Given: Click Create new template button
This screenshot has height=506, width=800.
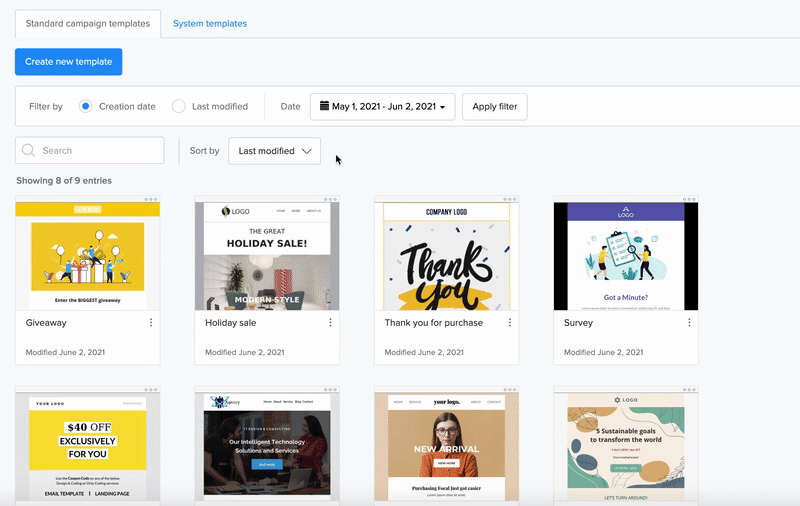Looking at the screenshot, I should [69, 62].
